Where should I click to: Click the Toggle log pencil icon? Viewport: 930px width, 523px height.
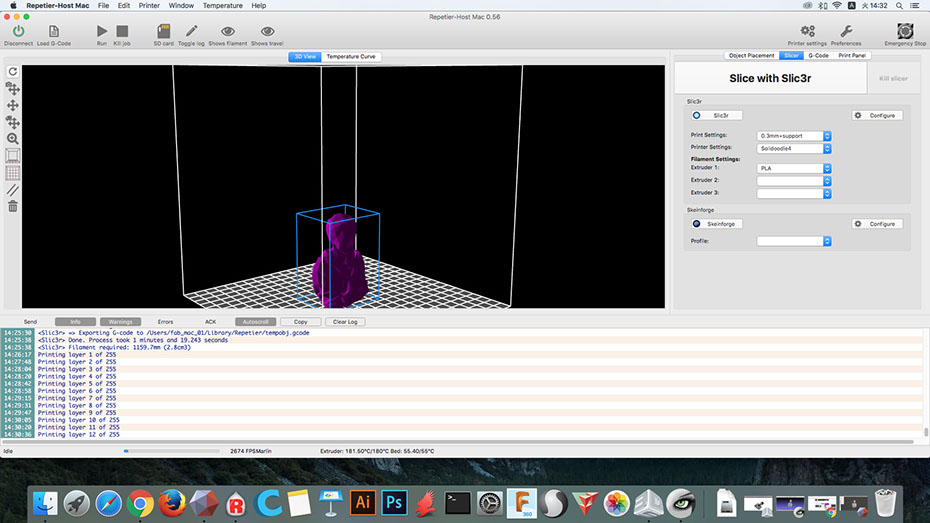tap(191, 31)
